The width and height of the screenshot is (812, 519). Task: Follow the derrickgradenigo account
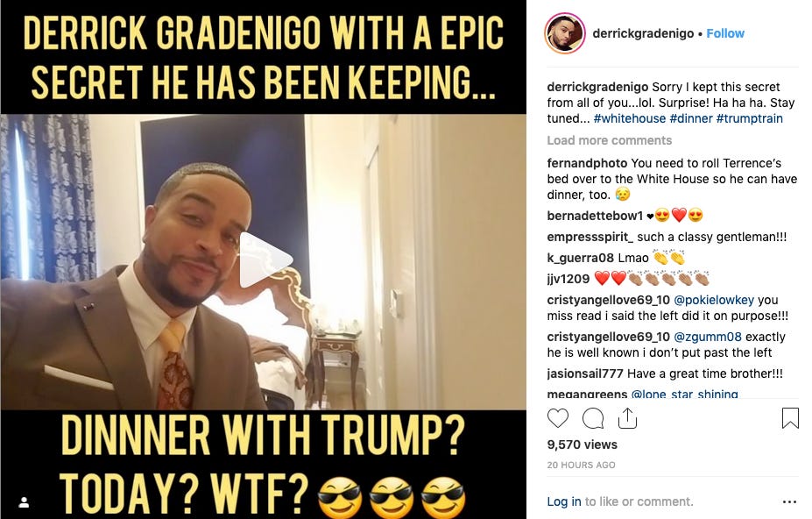point(725,33)
